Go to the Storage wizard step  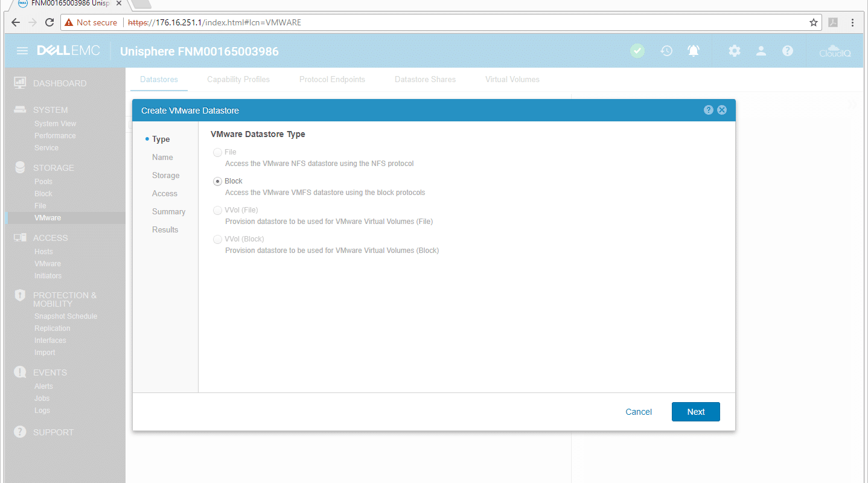[x=165, y=175]
